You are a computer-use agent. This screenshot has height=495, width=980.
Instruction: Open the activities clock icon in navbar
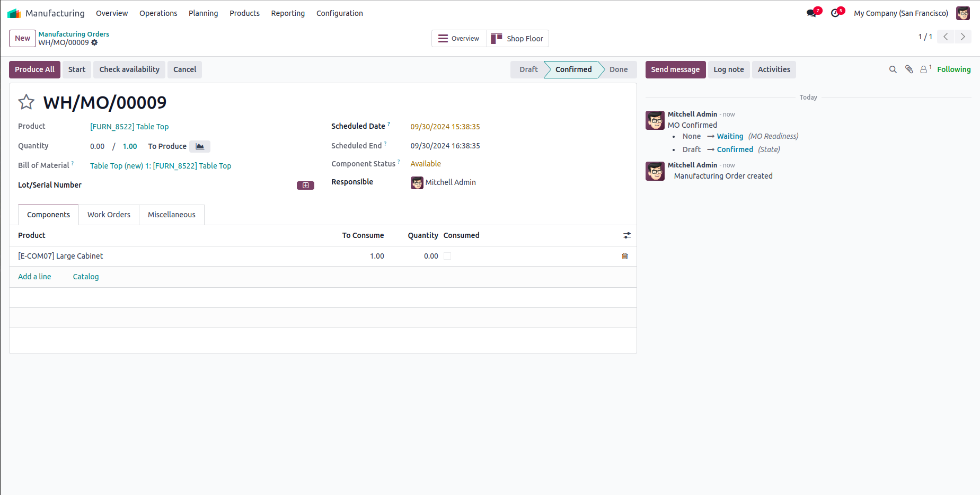pyautogui.click(x=836, y=13)
